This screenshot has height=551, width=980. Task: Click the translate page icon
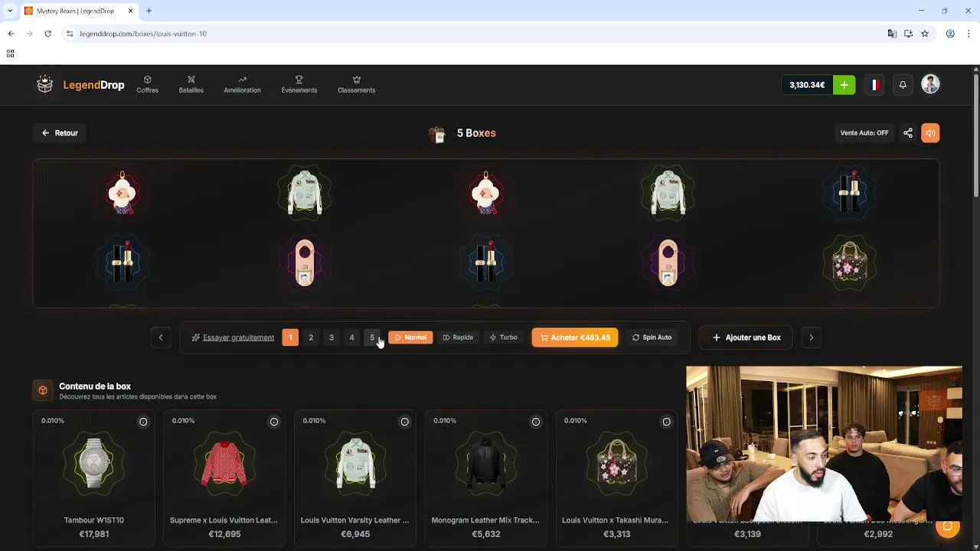point(892,34)
